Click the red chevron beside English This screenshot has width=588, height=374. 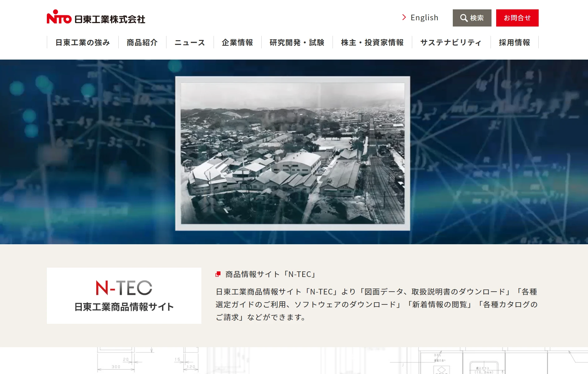[x=404, y=17]
